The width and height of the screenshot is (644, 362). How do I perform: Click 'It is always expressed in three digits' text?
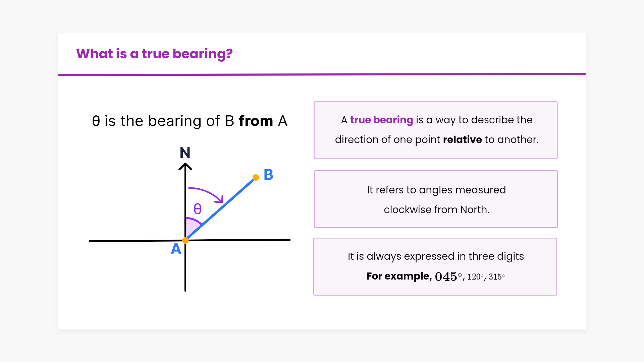pos(435,256)
